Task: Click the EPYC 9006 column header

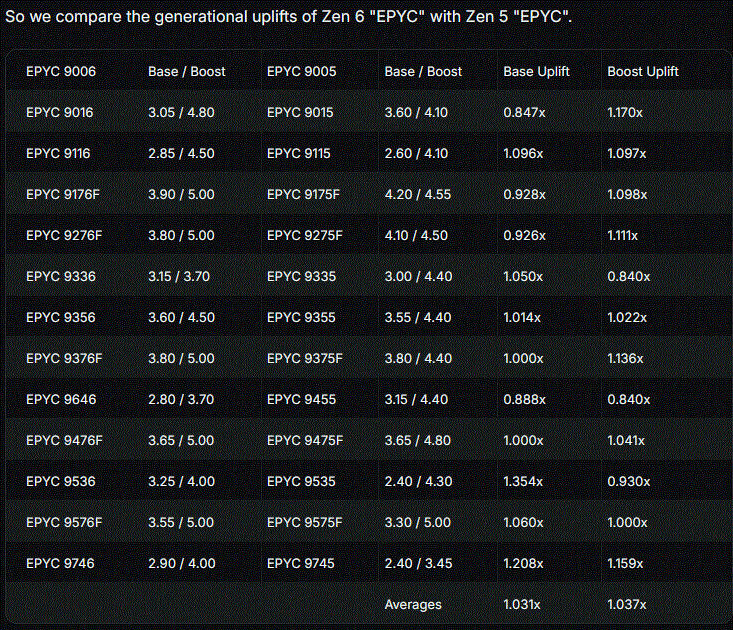Action: click(61, 72)
